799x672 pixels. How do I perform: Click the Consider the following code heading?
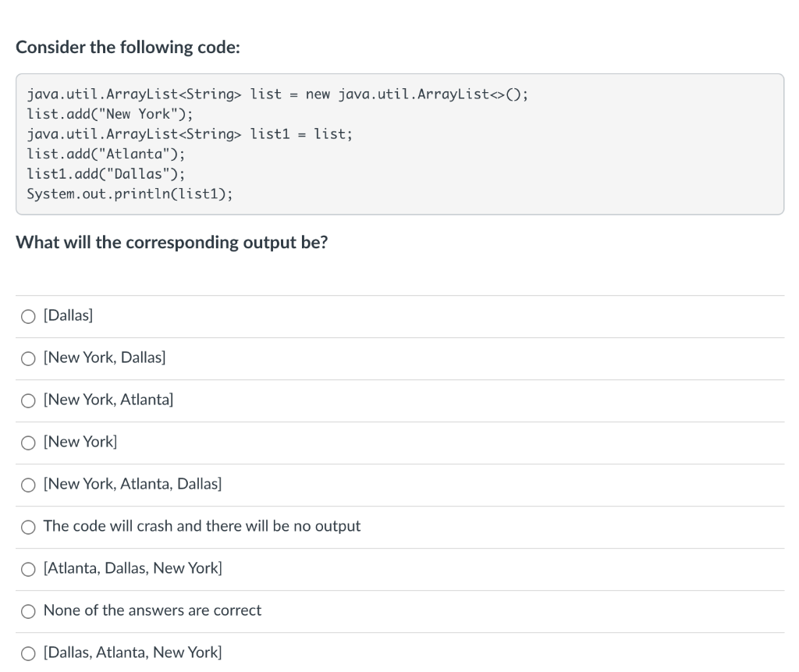click(128, 48)
